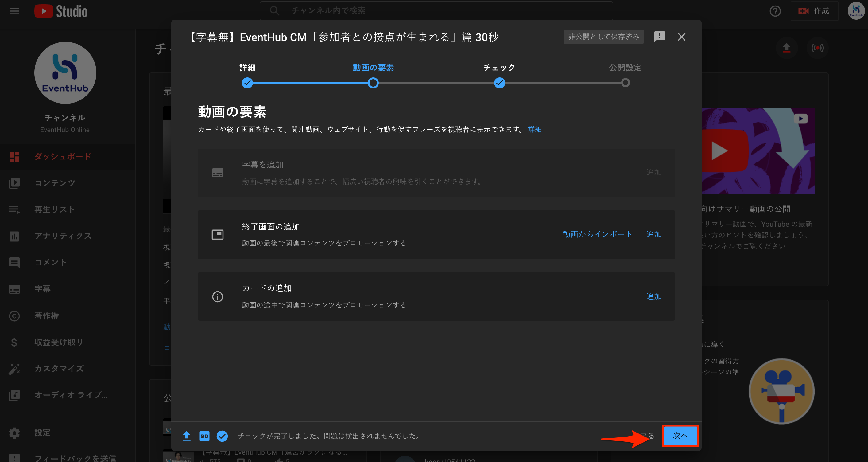Click the YouTube Studio logo
The height and width of the screenshot is (462, 868).
tap(61, 11)
